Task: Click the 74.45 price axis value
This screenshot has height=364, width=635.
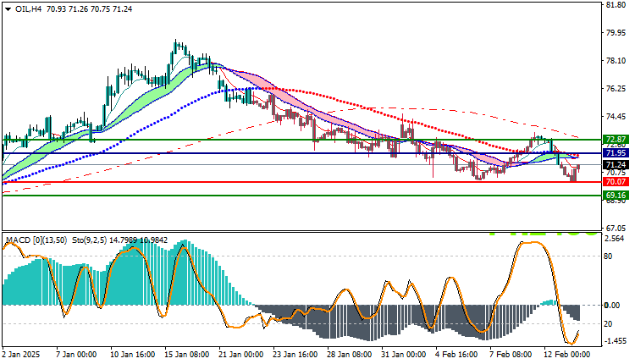Action: 616,117
